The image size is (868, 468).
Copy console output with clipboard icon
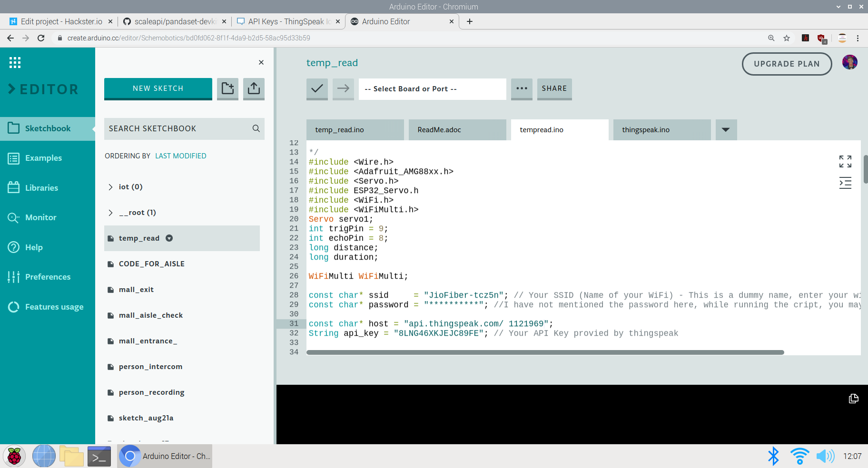click(x=853, y=399)
